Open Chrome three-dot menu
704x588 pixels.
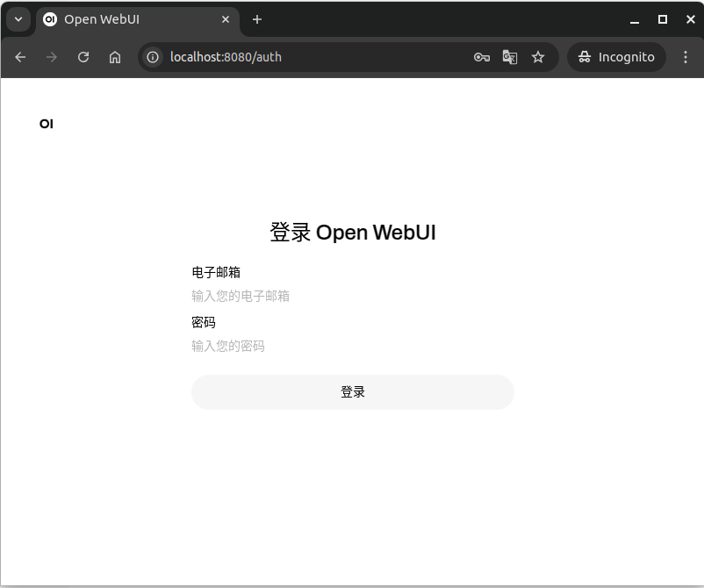[686, 57]
